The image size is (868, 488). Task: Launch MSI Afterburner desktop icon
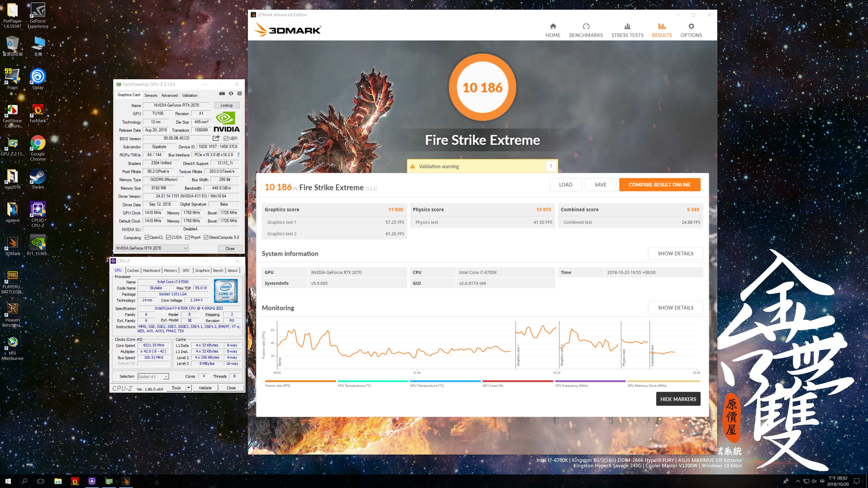click(12, 347)
